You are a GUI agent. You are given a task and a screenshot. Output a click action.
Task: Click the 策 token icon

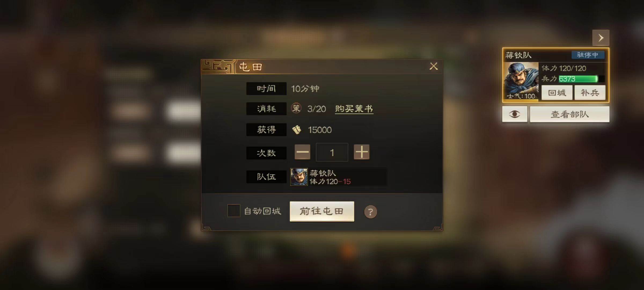296,108
